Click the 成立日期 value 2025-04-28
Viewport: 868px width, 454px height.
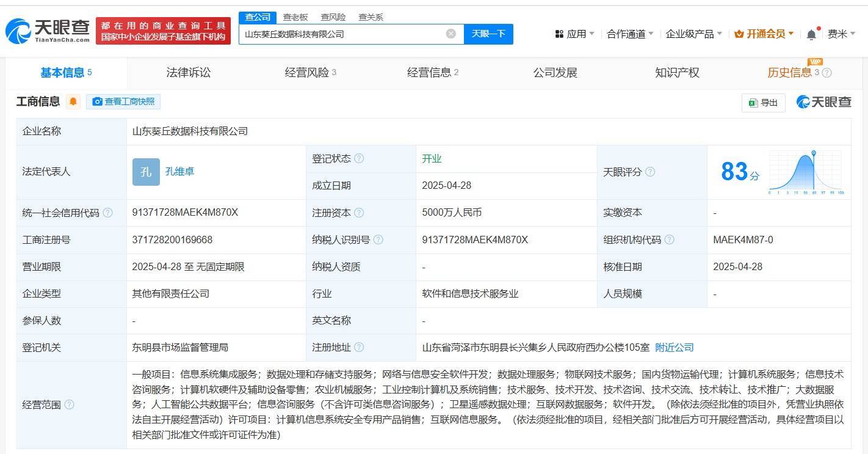click(446, 186)
